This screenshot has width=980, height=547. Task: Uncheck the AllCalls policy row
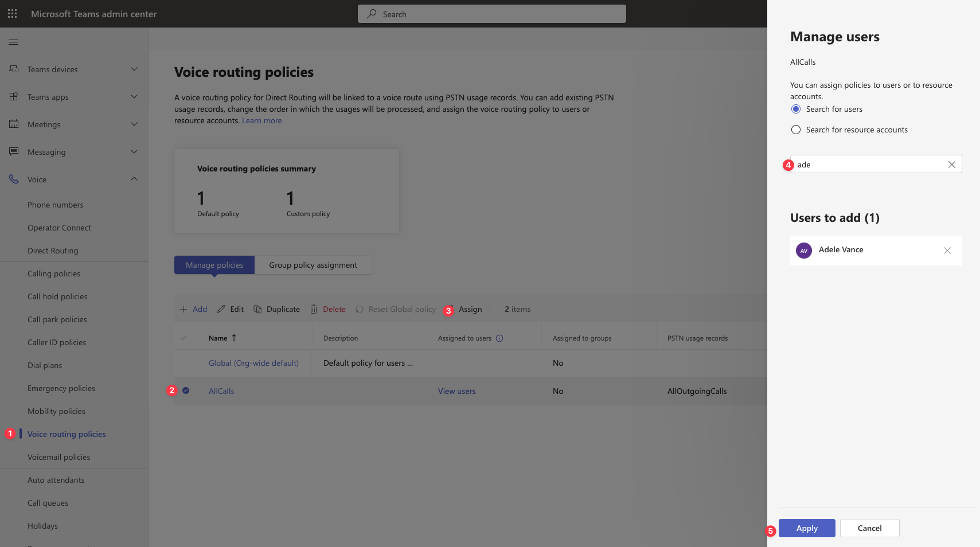point(186,390)
